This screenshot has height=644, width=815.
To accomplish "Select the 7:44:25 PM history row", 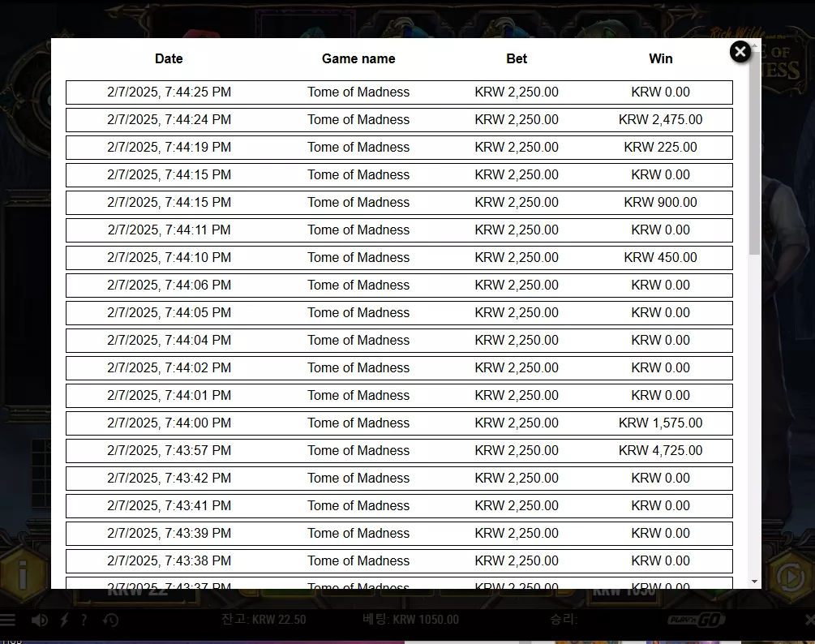I will [x=399, y=92].
